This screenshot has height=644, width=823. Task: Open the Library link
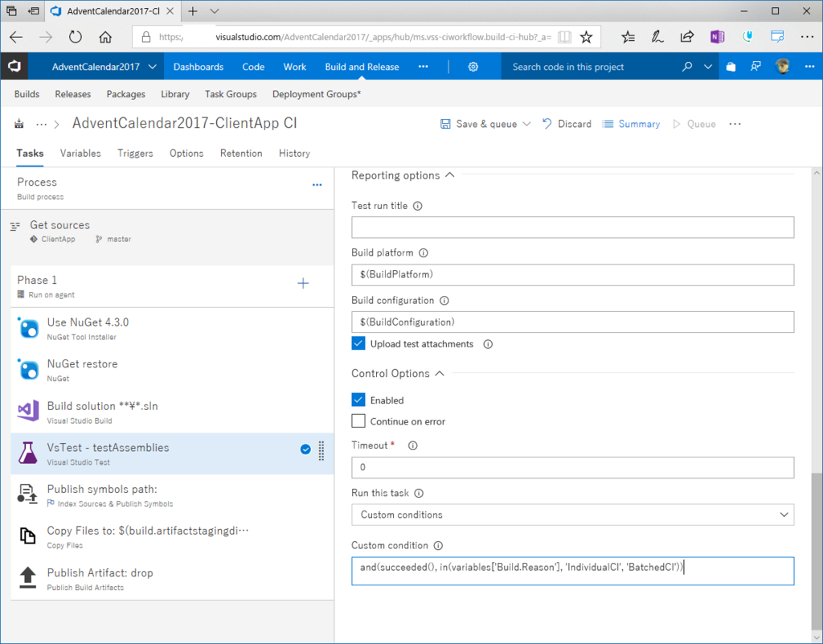point(174,94)
